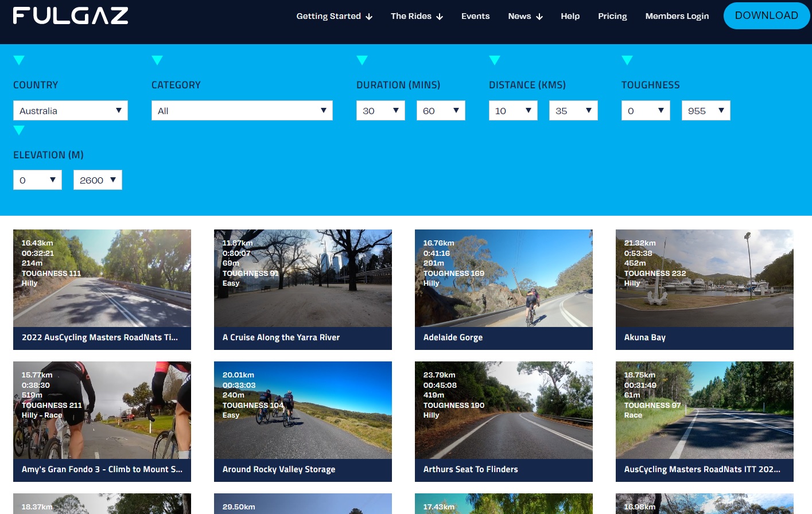Open the Akuna Bay ride thumbnail
Viewport: 812px width, 514px height.
[x=704, y=278]
